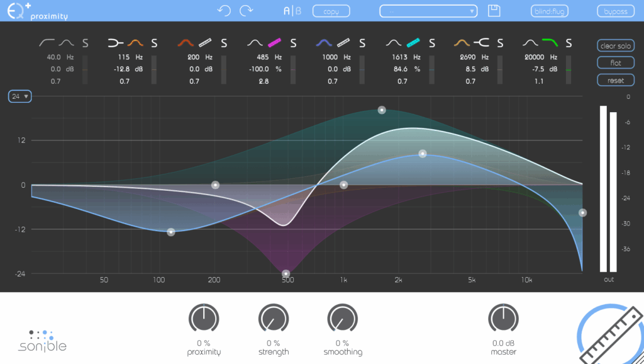
Task: Click the blind:flug button
Action: click(550, 11)
